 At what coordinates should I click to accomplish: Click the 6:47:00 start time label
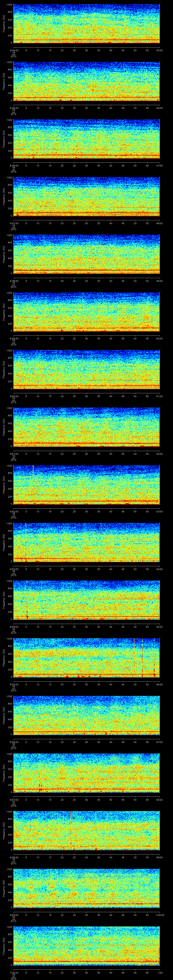click(x=14, y=223)
